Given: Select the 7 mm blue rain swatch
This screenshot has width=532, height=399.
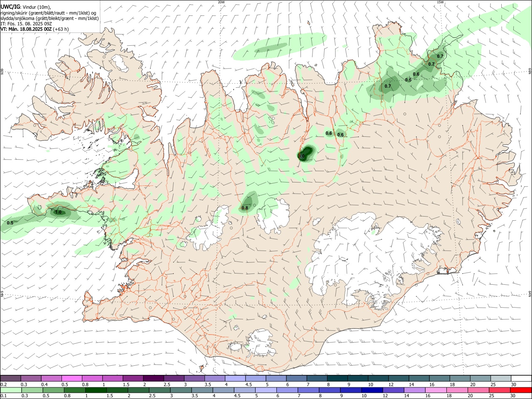Looking at the screenshot, I should 308,390.
